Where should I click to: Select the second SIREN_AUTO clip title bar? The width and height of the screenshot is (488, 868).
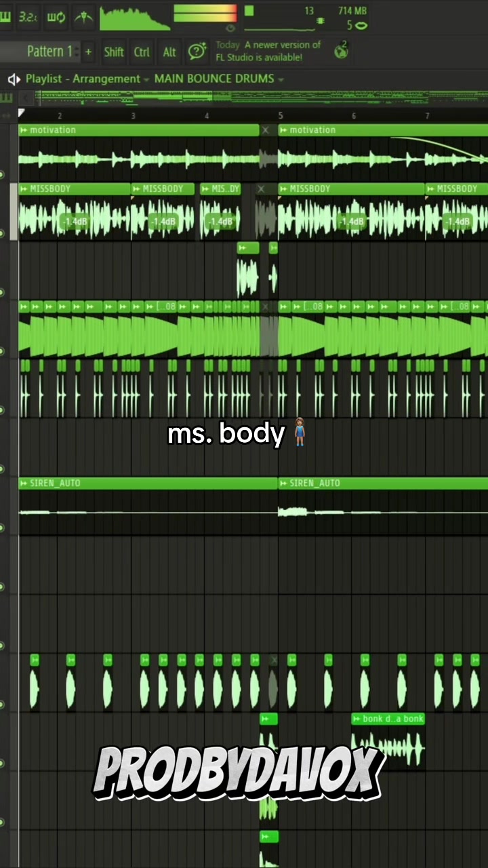coord(383,484)
